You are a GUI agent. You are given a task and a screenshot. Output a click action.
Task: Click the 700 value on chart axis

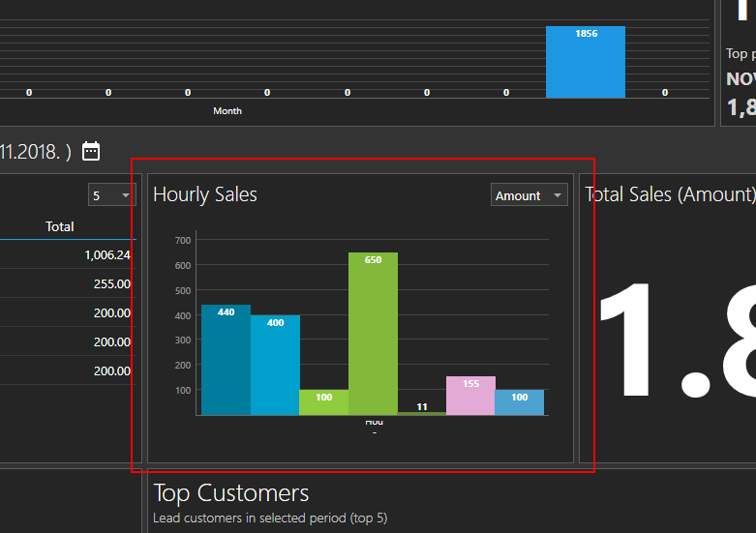pyautogui.click(x=183, y=240)
